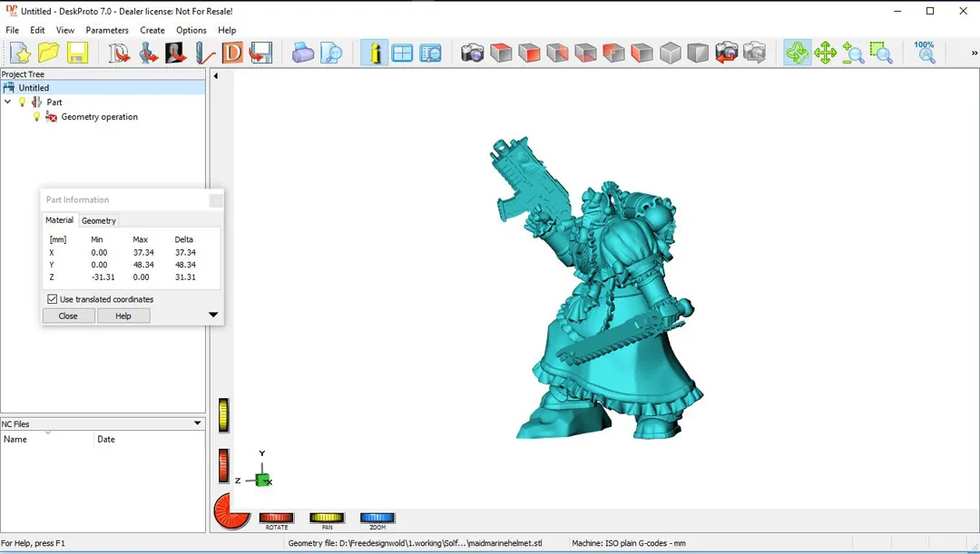Open Print Preview magnifier page icon
This screenshot has width=980, height=554.
331,53
